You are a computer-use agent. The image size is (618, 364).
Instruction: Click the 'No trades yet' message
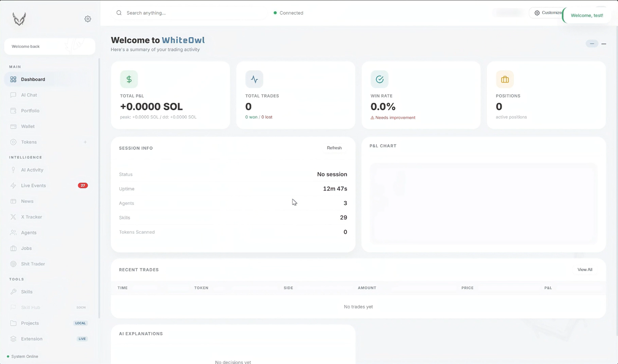358,307
